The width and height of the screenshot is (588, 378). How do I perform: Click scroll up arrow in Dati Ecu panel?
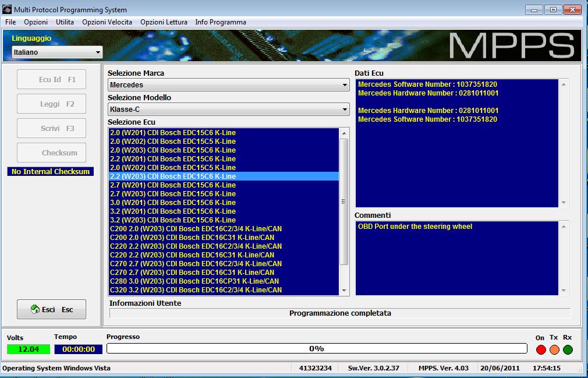click(564, 85)
